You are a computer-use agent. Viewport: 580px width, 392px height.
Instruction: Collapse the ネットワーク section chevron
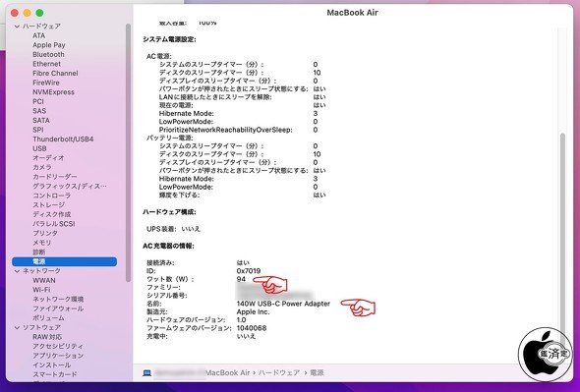(17, 271)
